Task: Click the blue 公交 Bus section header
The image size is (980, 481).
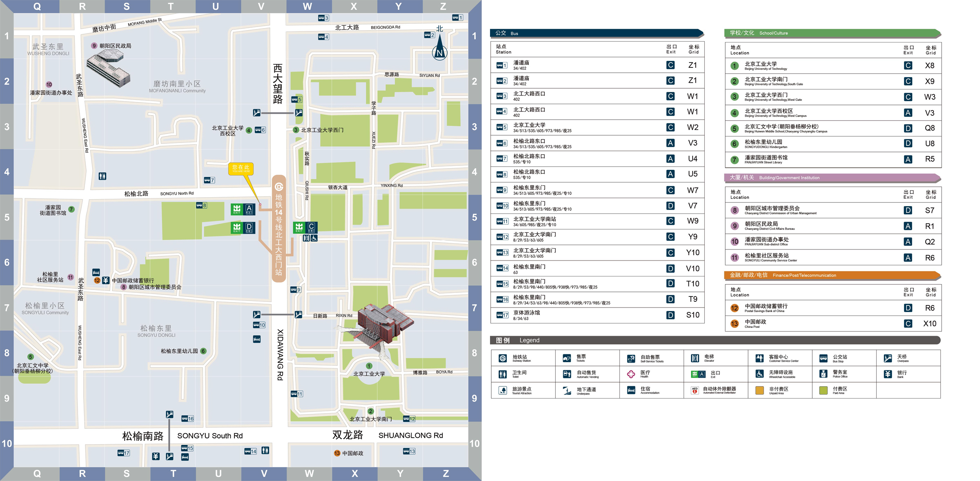Action: (597, 33)
